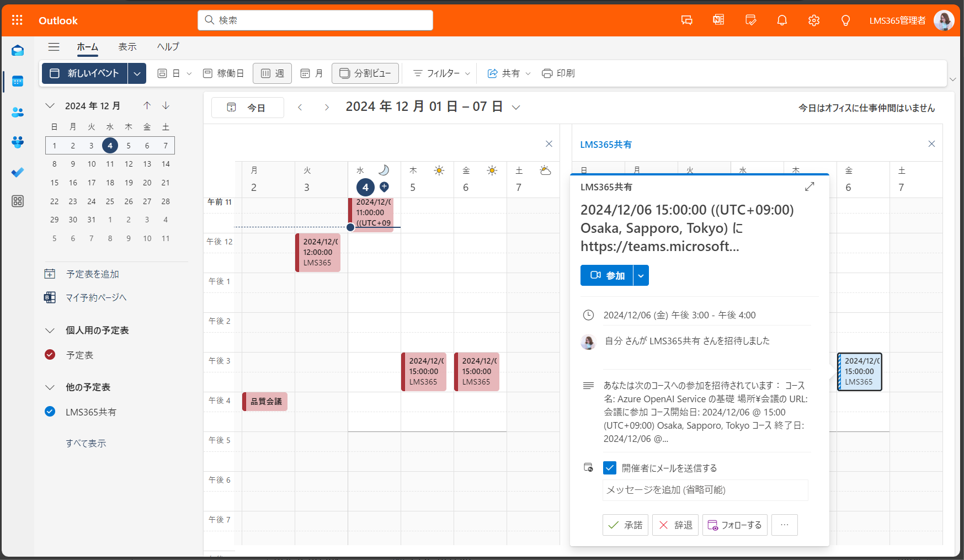
Task: Click the 新しいイベント button
Action: pyautogui.click(x=85, y=73)
